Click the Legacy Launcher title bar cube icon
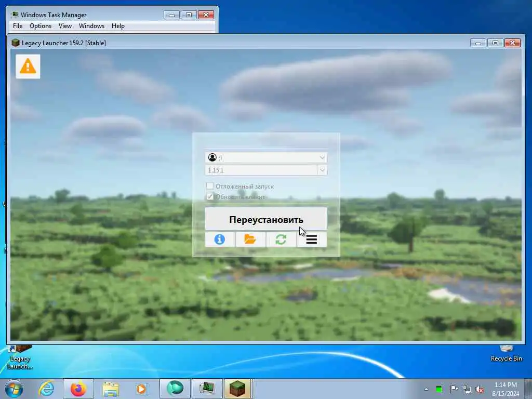 tap(15, 43)
